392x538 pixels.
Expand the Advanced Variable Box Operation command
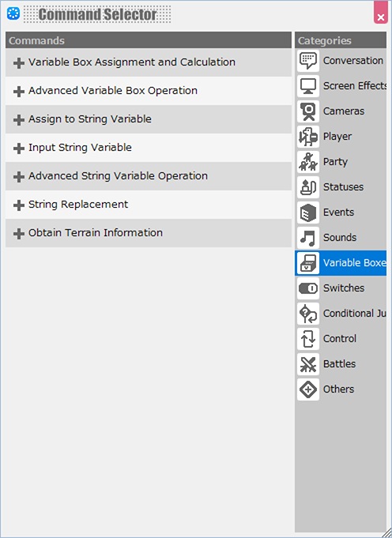[18, 92]
